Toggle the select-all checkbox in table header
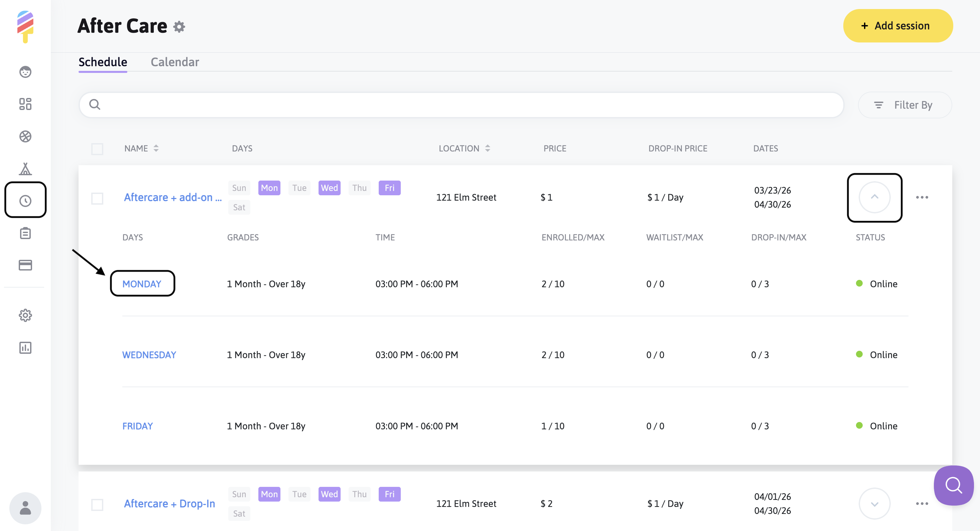The width and height of the screenshot is (980, 531). point(97,149)
